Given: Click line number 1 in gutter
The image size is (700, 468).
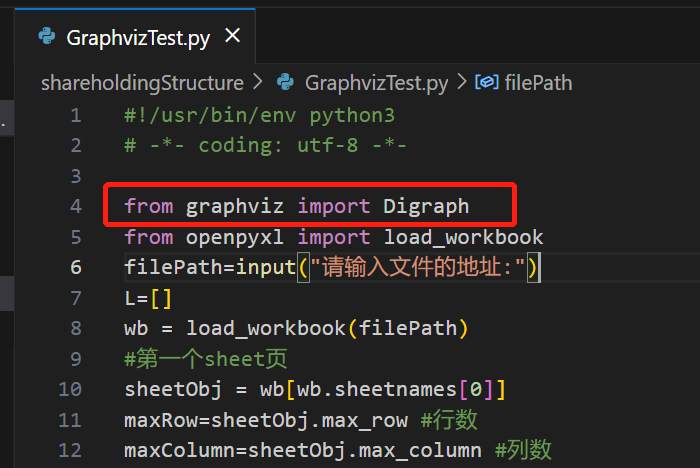Looking at the screenshot, I should [76, 115].
